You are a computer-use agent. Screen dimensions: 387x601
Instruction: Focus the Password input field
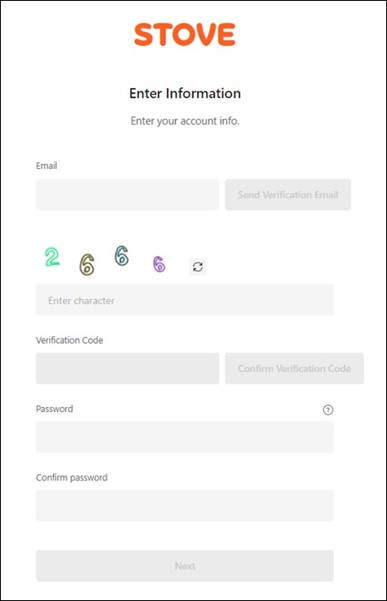click(x=185, y=437)
